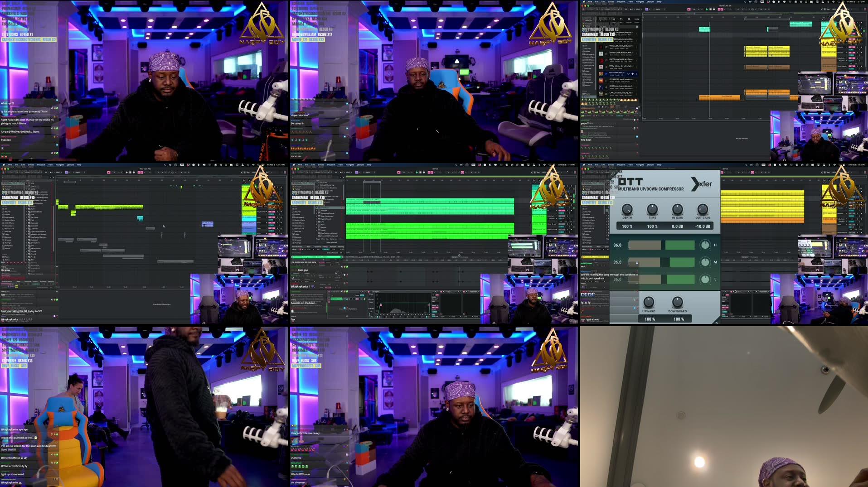Open the Options menu
Image resolution: width=868 pixels, height=487 pixels.
point(359,165)
